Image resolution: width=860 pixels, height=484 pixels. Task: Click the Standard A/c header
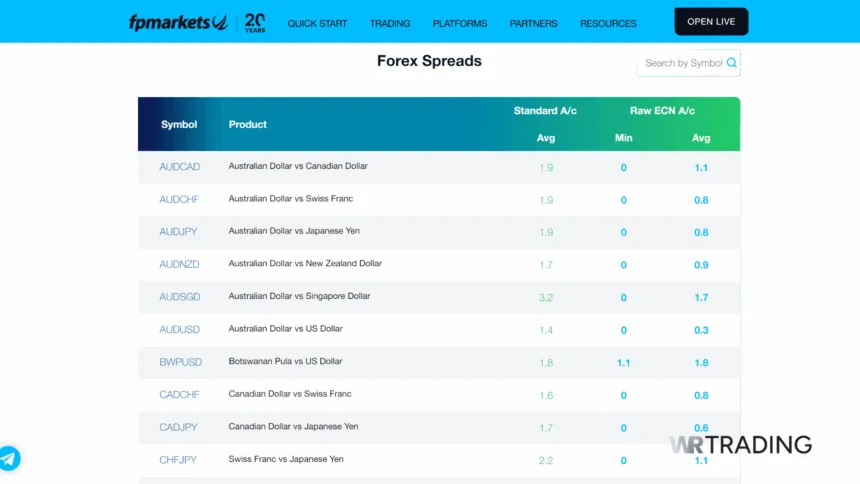click(x=545, y=111)
